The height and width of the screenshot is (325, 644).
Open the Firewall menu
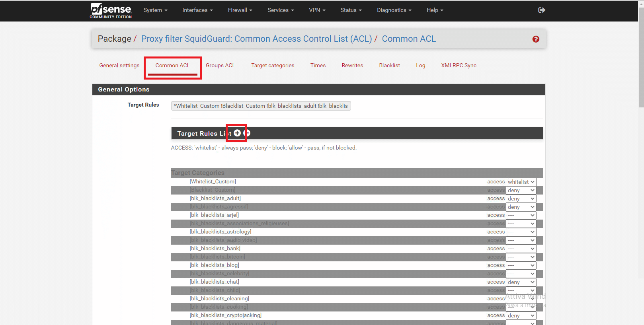click(x=240, y=10)
